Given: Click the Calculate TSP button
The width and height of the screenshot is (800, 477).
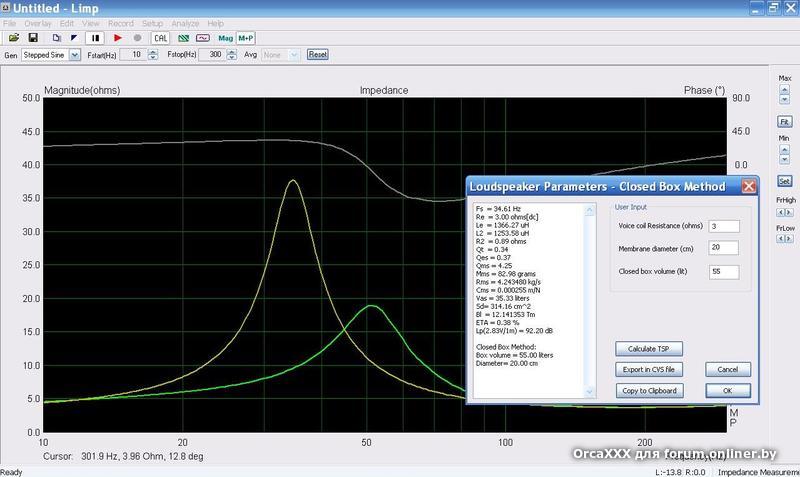Looking at the screenshot, I should (x=648, y=349).
